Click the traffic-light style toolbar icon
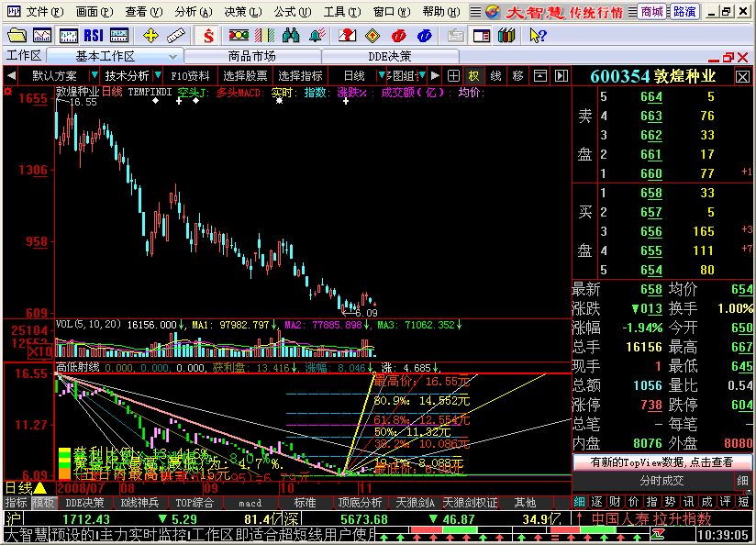The width and height of the screenshot is (756, 545). [x=239, y=35]
